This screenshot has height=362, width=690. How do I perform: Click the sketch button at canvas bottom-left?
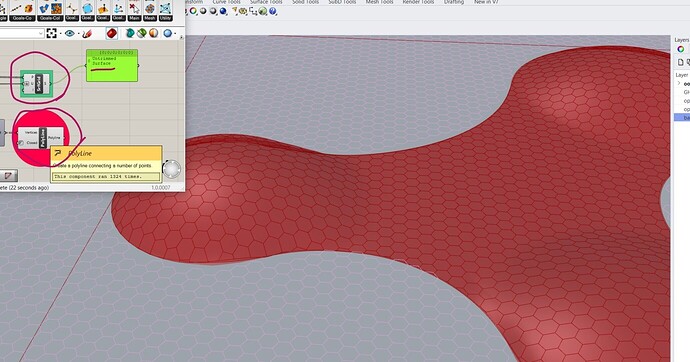tap(8, 176)
